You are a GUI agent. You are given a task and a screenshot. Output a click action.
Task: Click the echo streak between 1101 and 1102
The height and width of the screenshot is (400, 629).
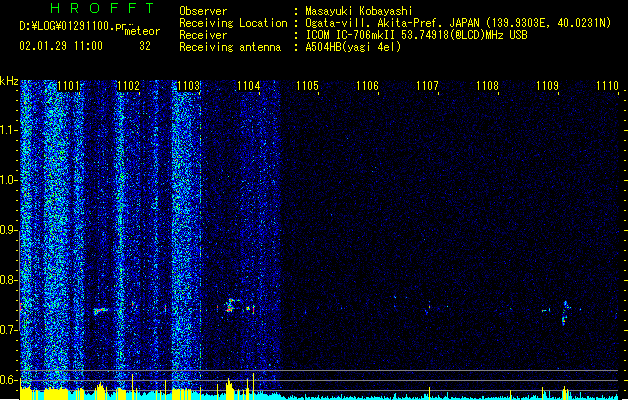coord(101,311)
